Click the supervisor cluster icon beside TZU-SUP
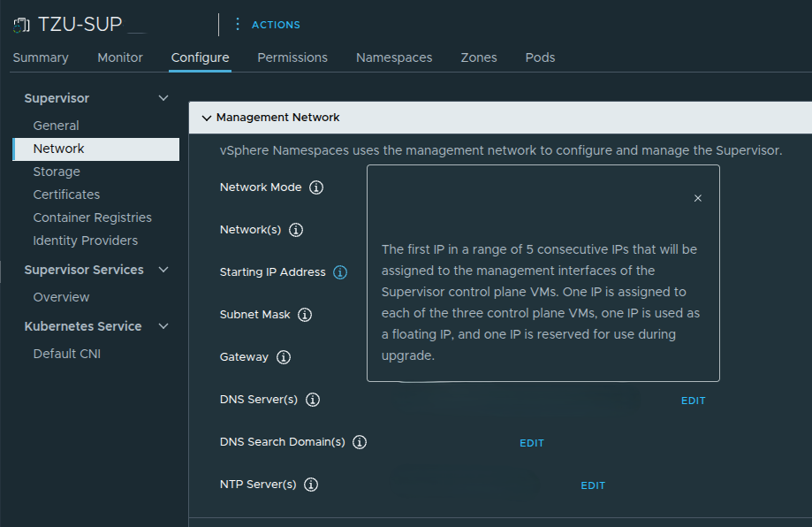The image size is (812, 527). (20, 24)
